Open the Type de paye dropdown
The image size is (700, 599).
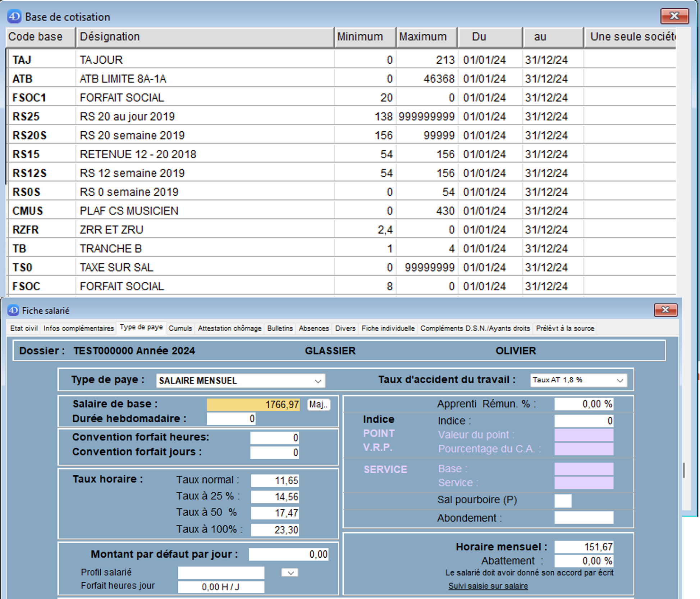tap(317, 381)
